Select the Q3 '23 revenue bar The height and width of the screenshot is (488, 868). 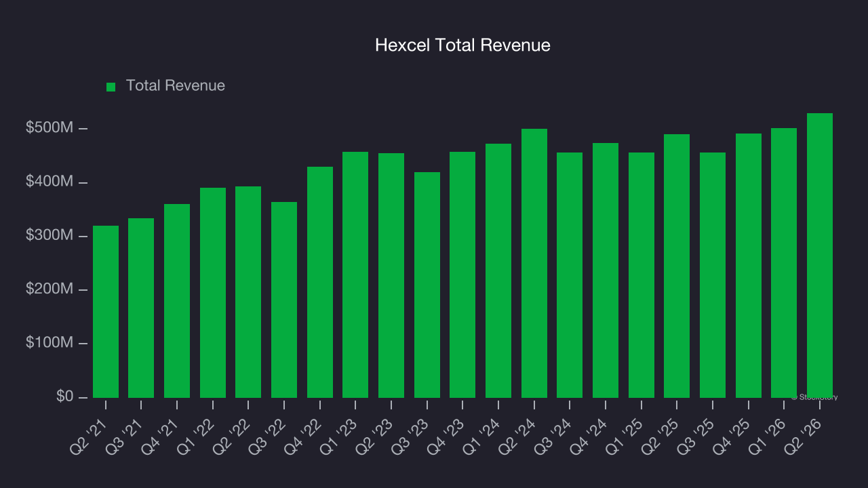point(427,285)
